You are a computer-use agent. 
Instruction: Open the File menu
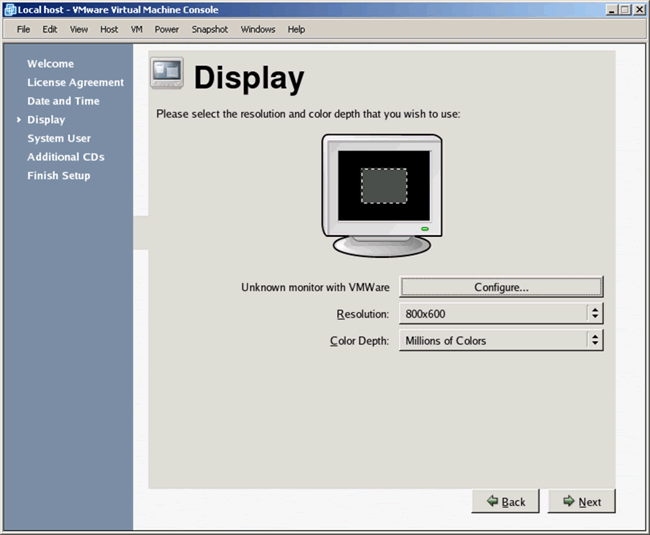point(23,29)
